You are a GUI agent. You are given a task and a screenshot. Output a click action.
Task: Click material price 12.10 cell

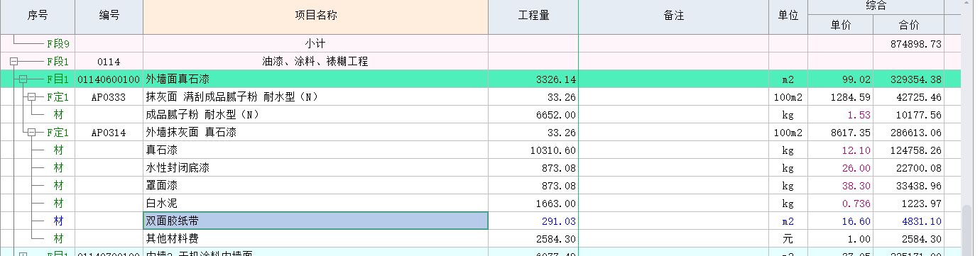pos(841,150)
